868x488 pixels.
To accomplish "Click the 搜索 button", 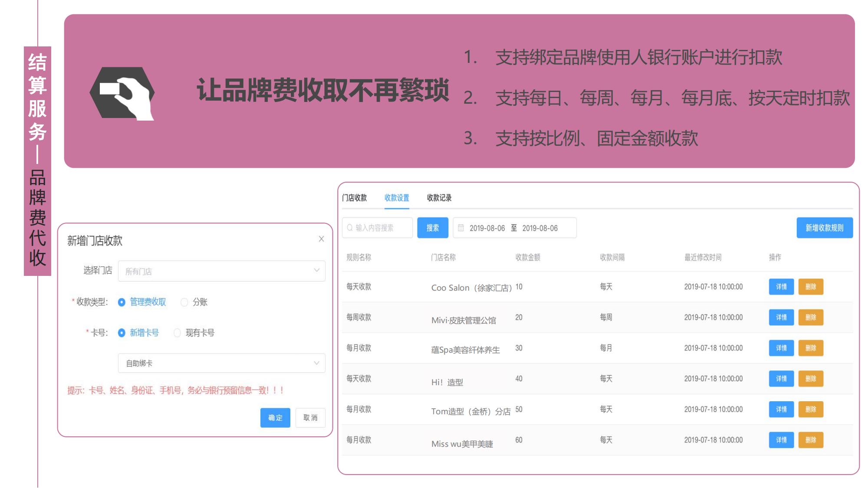I will pyautogui.click(x=433, y=228).
